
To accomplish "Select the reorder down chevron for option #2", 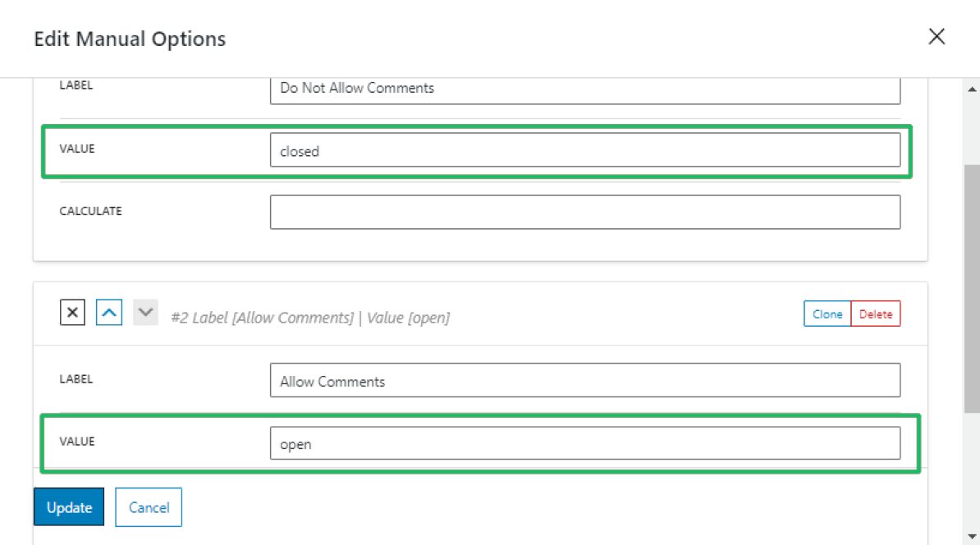I will (x=144, y=312).
